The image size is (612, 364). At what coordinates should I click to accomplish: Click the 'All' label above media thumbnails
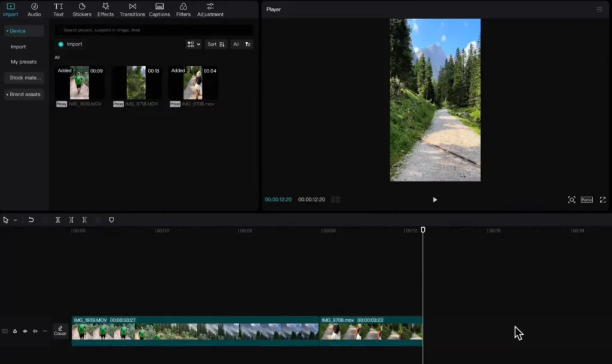(57, 58)
